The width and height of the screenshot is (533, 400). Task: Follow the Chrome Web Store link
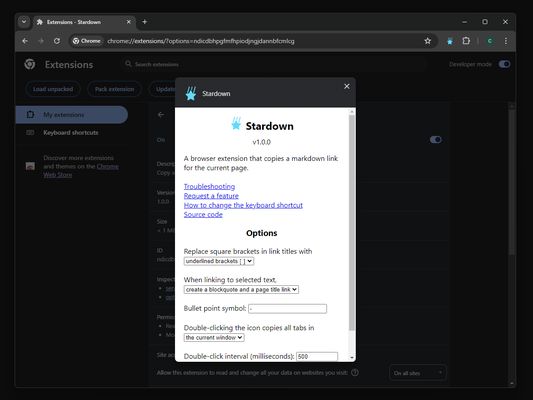point(81,171)
